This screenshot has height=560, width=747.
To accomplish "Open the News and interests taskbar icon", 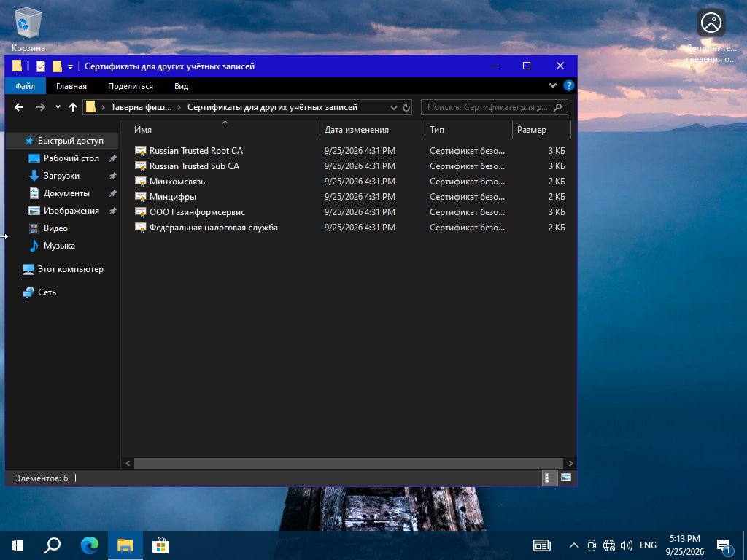I will click(542, 545).
